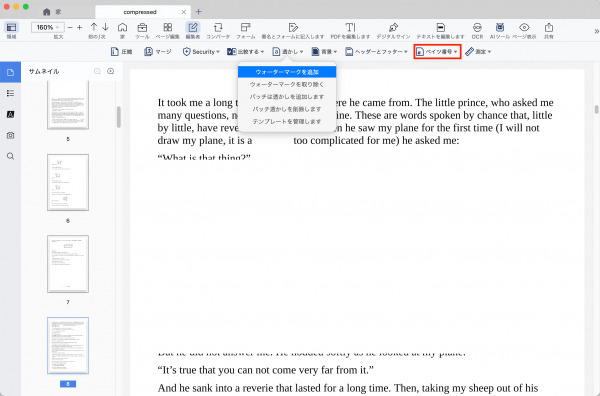The width and height of the screenshot is (600, 396).
Task: Open the header and footer dropdown
Action: pyautogui.click(x=376, y=52)
